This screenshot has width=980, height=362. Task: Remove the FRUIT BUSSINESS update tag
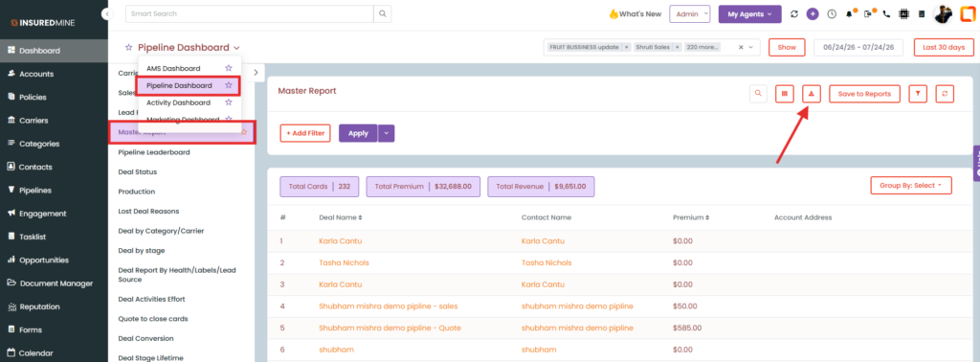coord(626,48)
